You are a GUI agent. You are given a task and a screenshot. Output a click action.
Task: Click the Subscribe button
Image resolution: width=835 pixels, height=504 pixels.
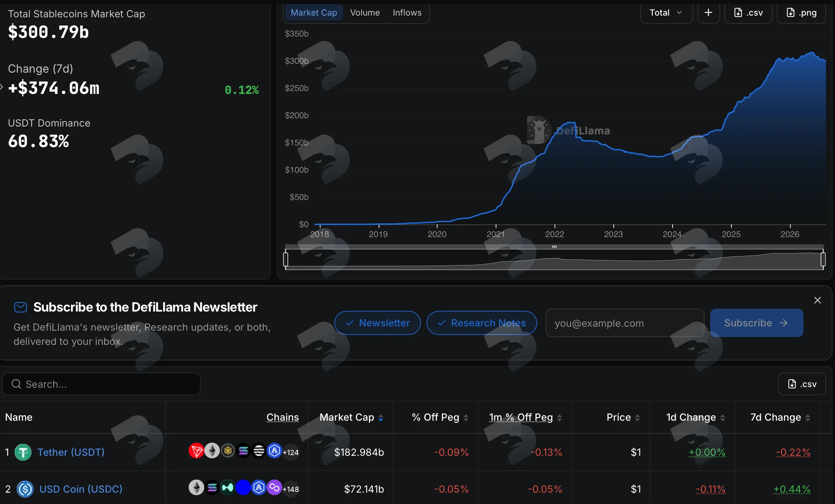(x=757, y=323)
